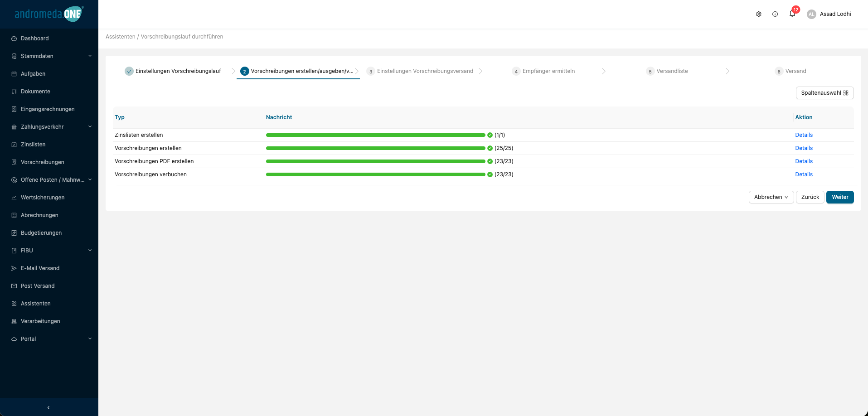
Task: Expand the Stammdaten submenu
Action: (90, 56)
